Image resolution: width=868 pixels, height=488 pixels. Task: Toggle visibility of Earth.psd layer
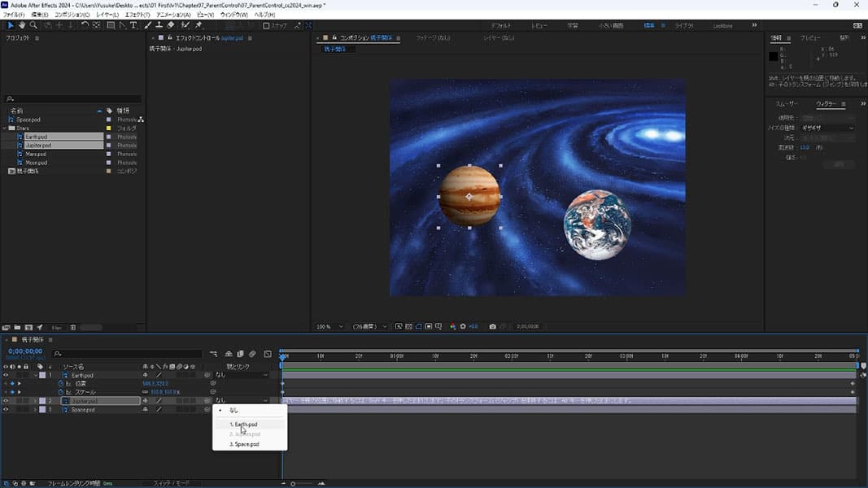pyautogui.click(x=7, y=375)
